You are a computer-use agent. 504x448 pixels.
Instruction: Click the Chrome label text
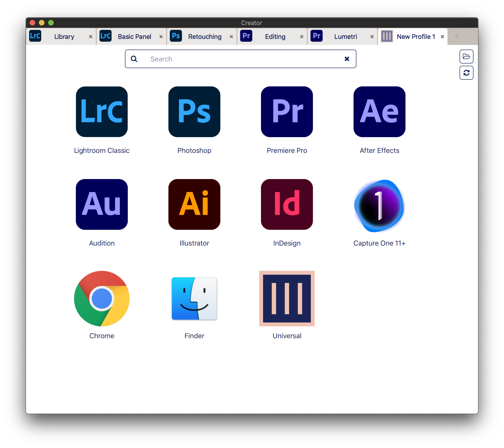(102, 336)
